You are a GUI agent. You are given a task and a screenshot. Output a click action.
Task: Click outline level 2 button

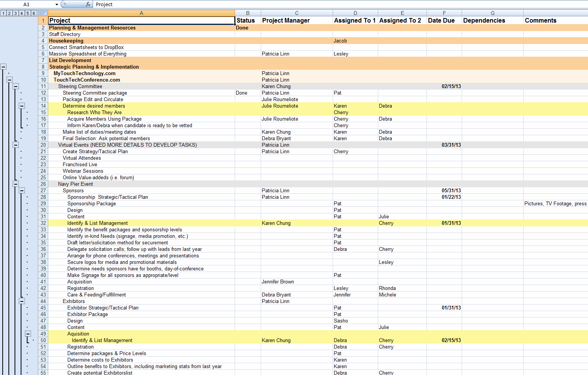click(x=10, y=13)
